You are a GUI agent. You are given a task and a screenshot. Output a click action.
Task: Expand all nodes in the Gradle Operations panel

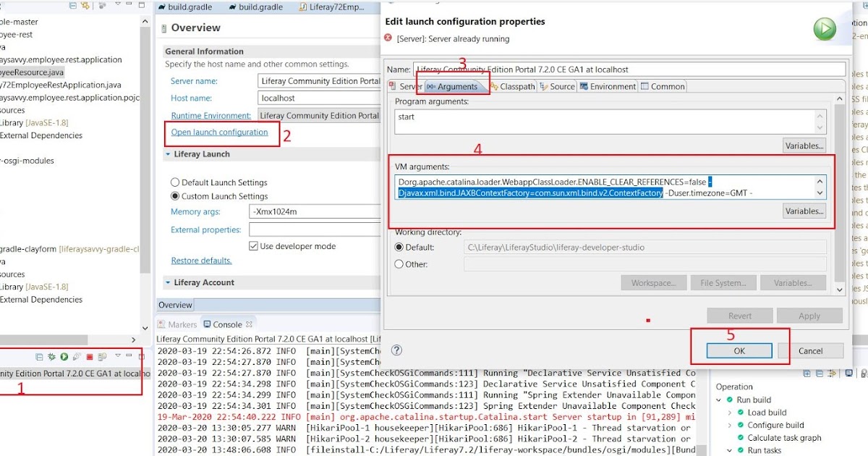(x=807, y=373)
